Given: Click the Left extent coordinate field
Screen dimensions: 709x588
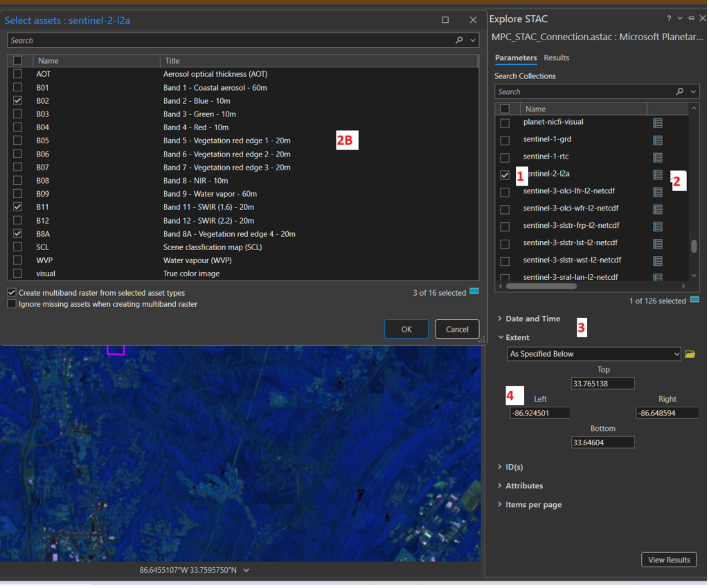Looking at the screenshot, I should click(x=540, y=413).
